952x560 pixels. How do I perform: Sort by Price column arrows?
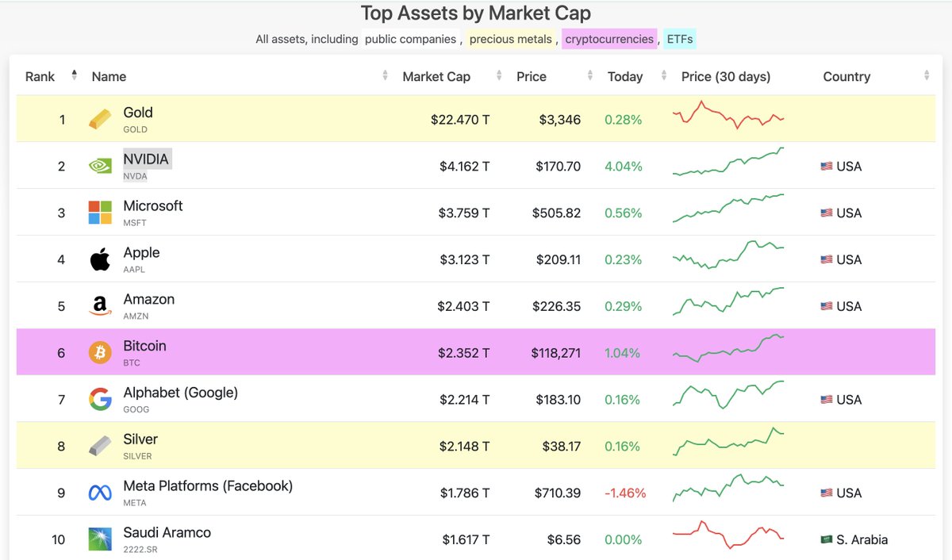click(590, 75)
